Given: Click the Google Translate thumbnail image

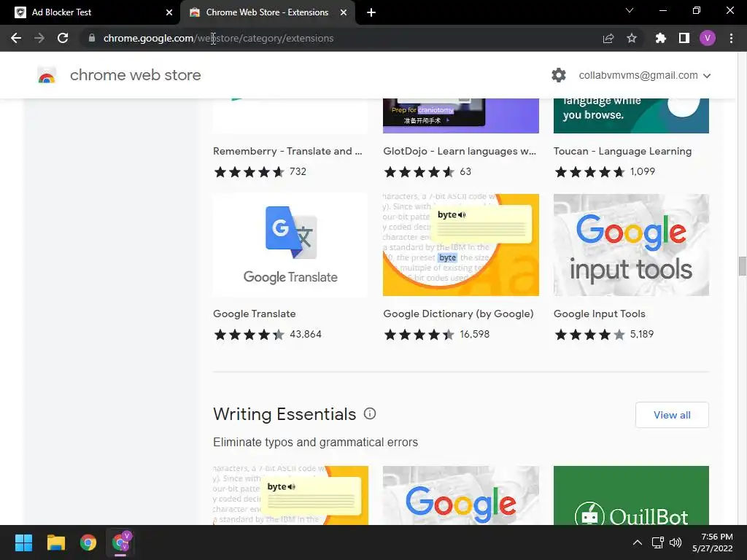Looking at the screenshot, I should 290,245.
